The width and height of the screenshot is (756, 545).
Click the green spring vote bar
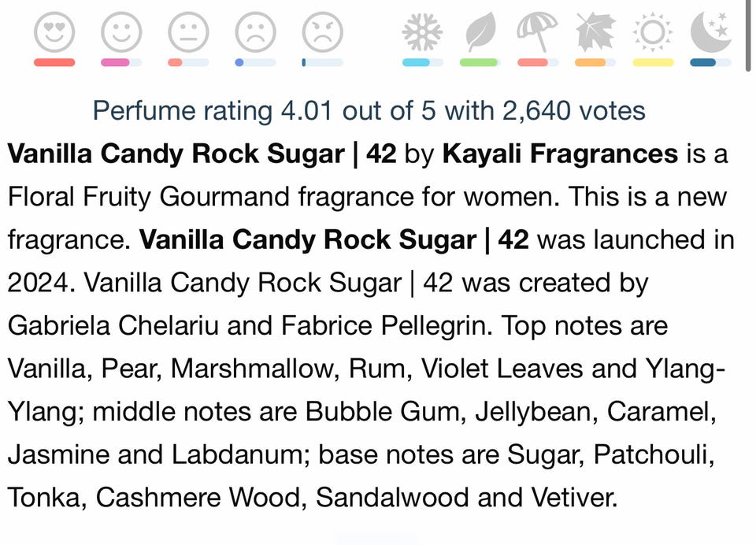pos(480,62)
